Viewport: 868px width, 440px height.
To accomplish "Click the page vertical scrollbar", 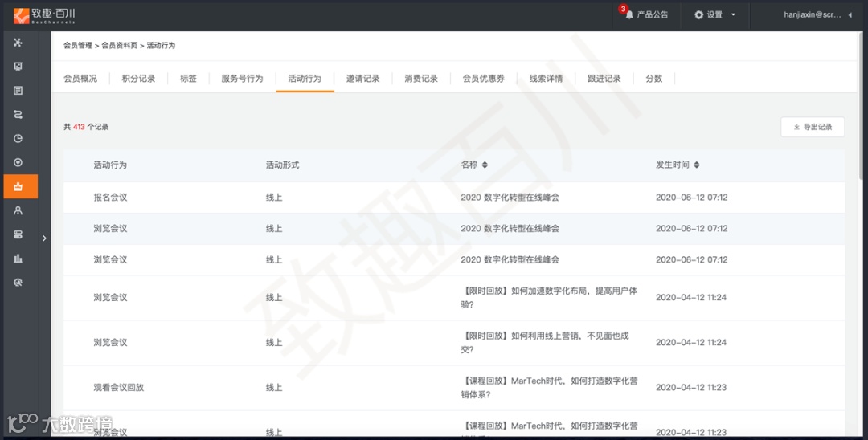I will (x=860, y=105).
